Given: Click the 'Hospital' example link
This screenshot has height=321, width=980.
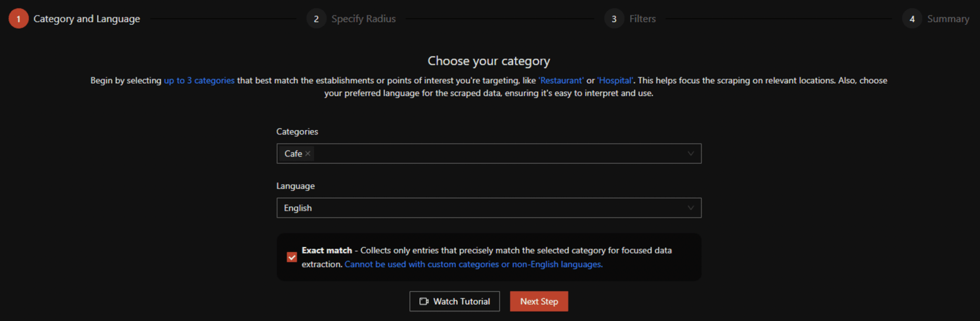Looking at the screenshot, I should coord(616,81).
